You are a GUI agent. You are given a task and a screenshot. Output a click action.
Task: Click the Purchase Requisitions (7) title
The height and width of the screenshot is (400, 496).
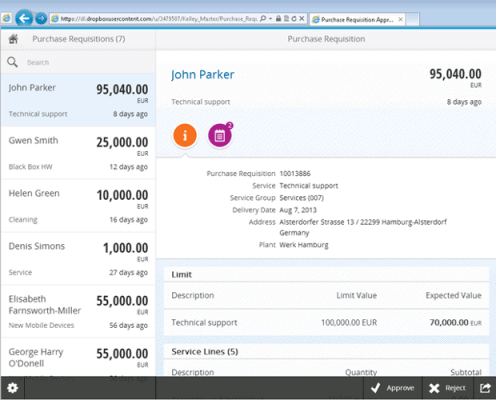click(x=79, y=39)
